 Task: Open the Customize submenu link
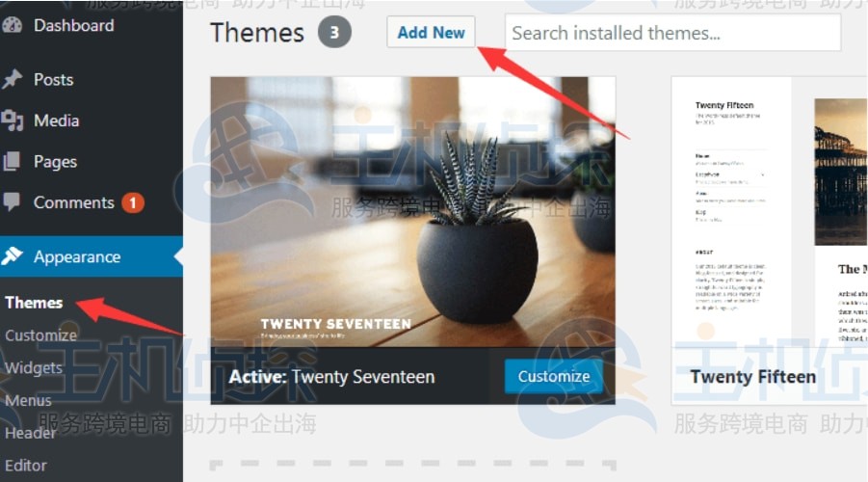(41, 335)
